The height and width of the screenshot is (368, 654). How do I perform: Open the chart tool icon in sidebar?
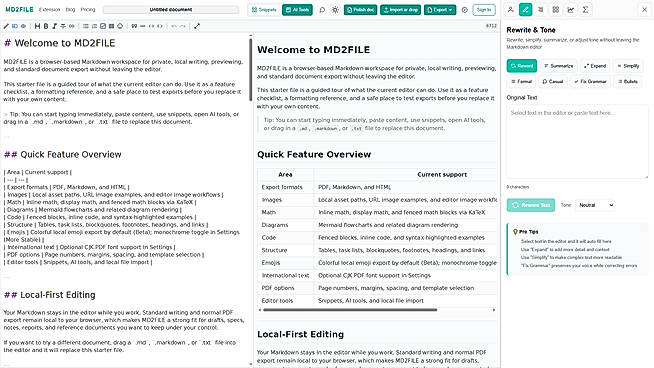click(571, 10)
